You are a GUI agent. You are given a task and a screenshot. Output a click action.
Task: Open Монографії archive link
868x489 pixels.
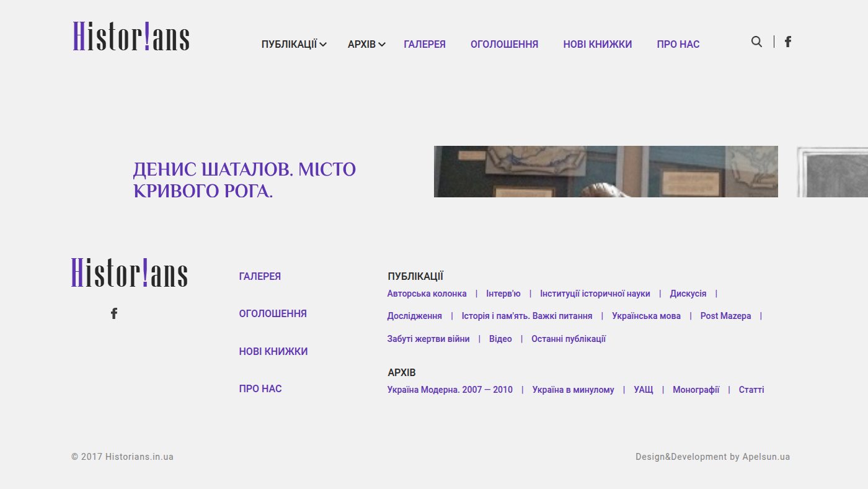pyautogui.click(x=696, y=390)
